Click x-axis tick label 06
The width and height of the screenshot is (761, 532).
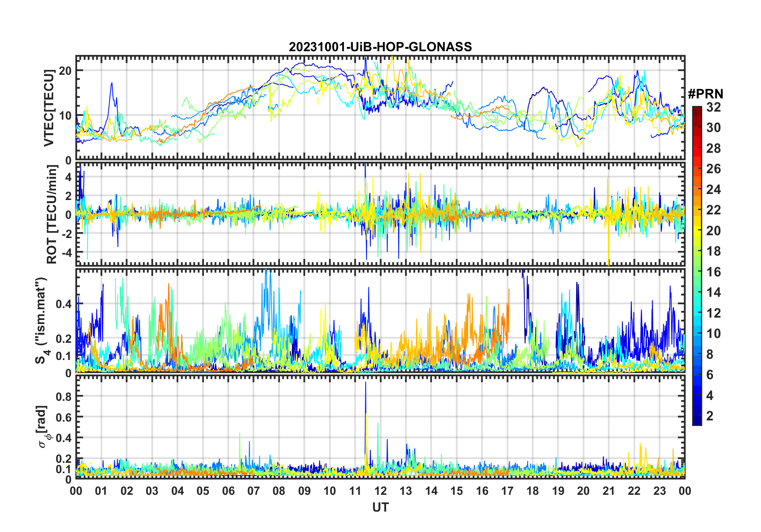228,491
